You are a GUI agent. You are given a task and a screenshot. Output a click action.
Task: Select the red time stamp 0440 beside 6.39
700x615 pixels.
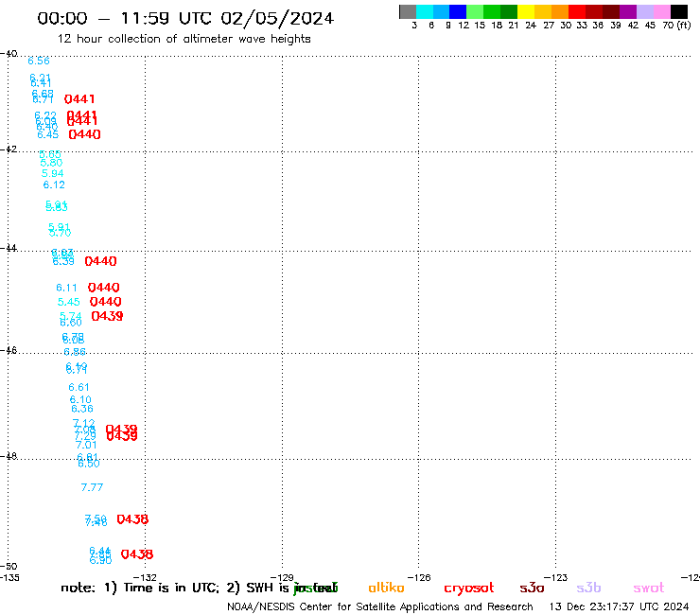(x=100, y=261)
